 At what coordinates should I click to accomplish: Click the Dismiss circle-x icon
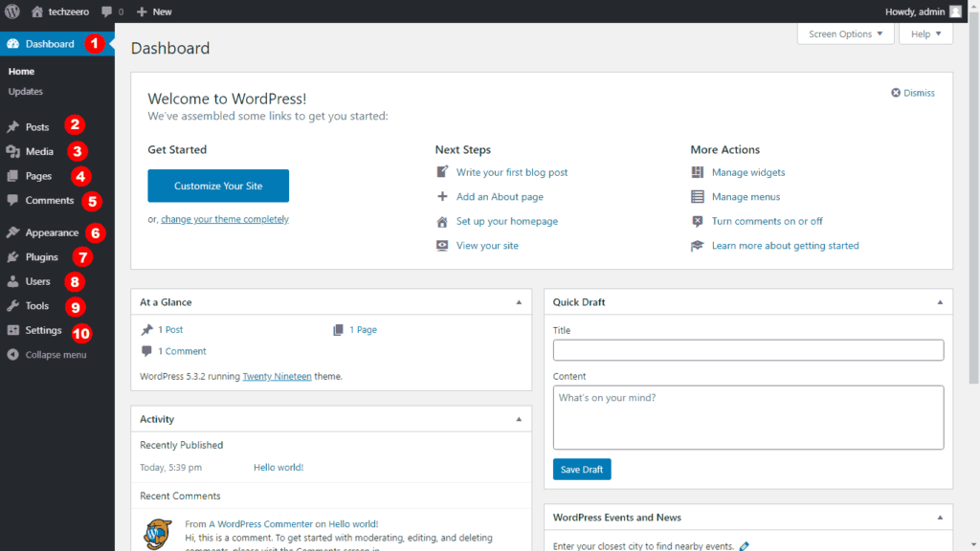click(x=896, y=93)
